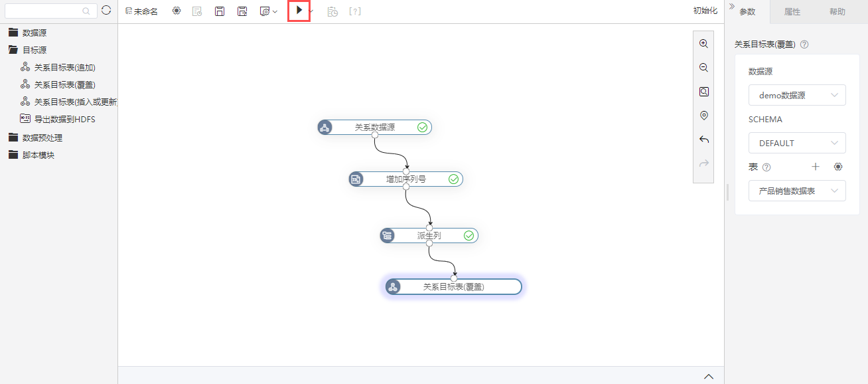This screenshot has width=868, height=384.
Task: Run the workflow with the play button
Action: (299, 11)
